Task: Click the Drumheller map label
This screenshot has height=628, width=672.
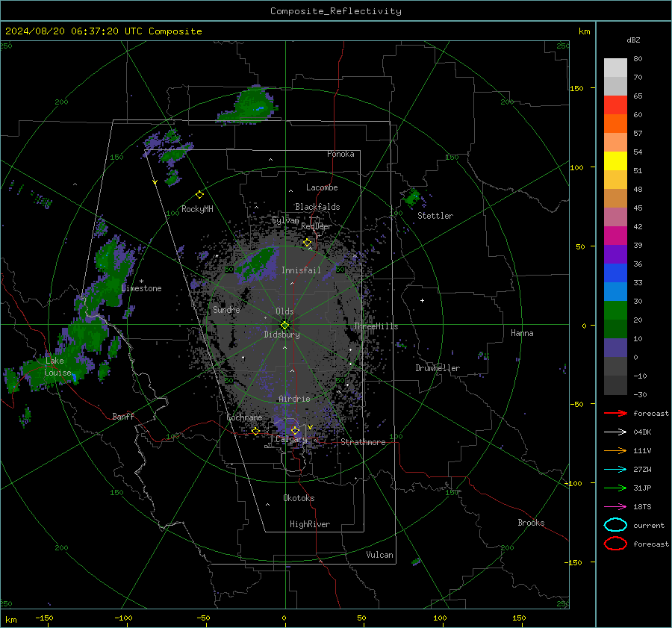Action: [438, 368]
